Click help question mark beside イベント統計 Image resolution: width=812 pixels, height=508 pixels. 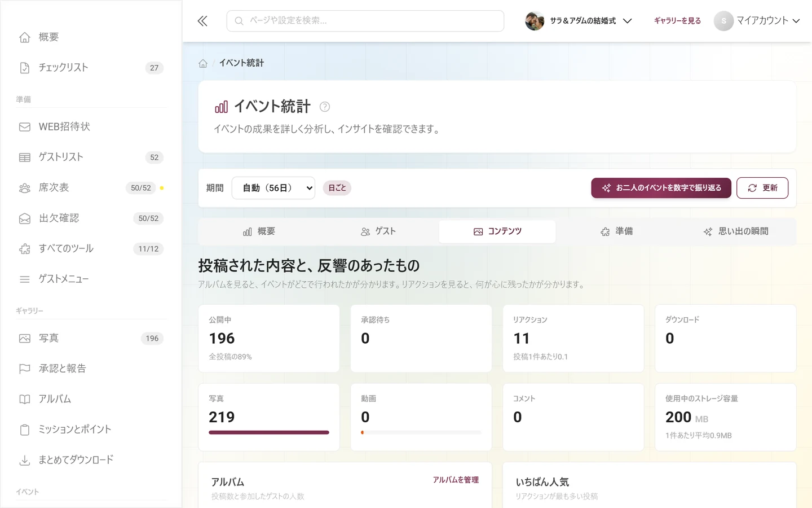click(325, 107)
